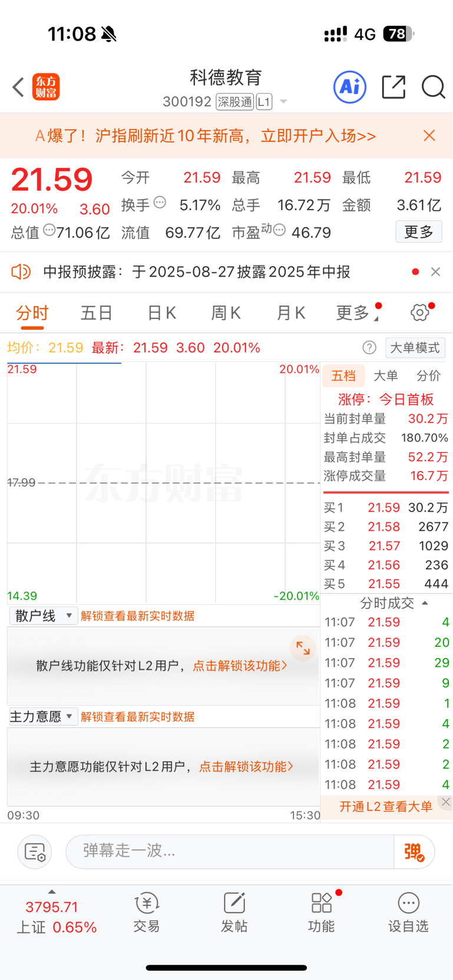Tap the 涨停成交量 16.7万 row
Screen dimensions: 453x980
tap(386, 476)
